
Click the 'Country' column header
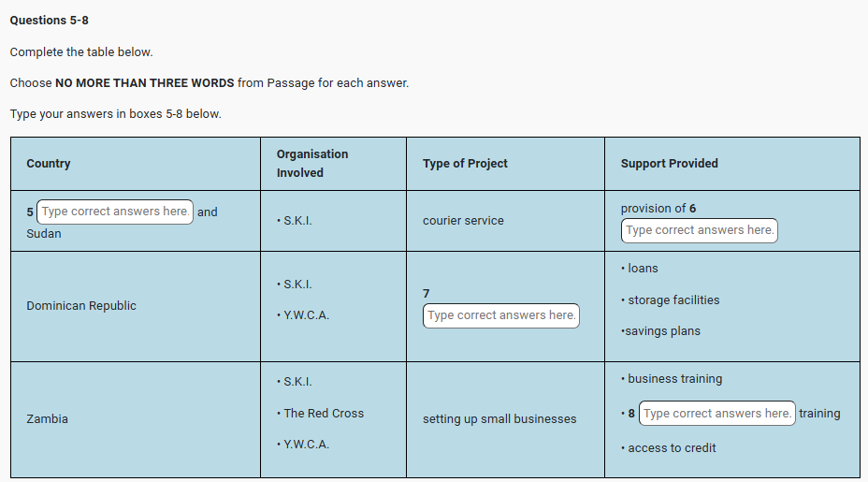point(49,164)
